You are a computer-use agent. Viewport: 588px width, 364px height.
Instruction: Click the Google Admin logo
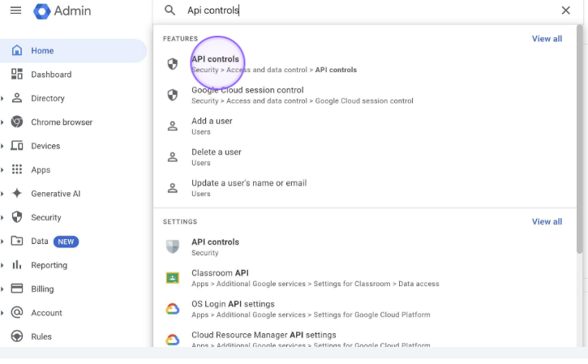pos(62,11)
